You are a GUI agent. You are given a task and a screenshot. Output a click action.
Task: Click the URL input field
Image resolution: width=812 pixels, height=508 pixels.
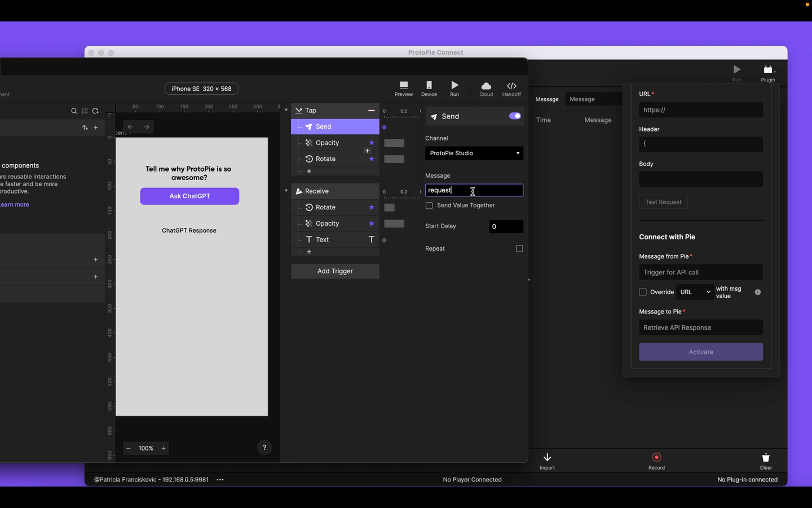click(x=701, y=110)
